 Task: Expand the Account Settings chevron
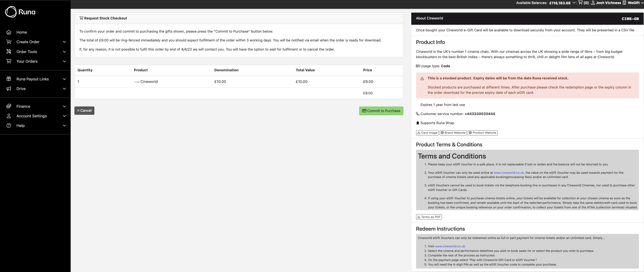click(64, 116)
